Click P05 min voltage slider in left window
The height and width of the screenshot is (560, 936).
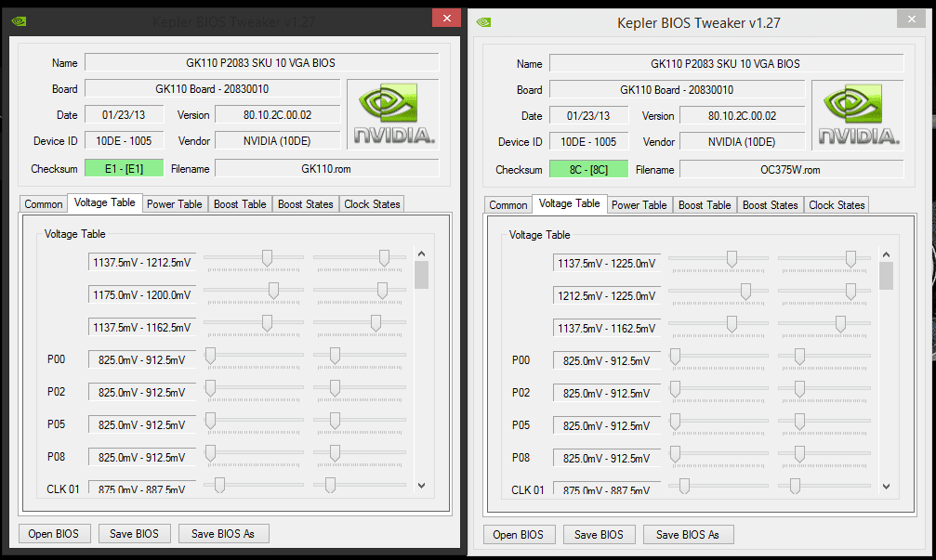210,421
